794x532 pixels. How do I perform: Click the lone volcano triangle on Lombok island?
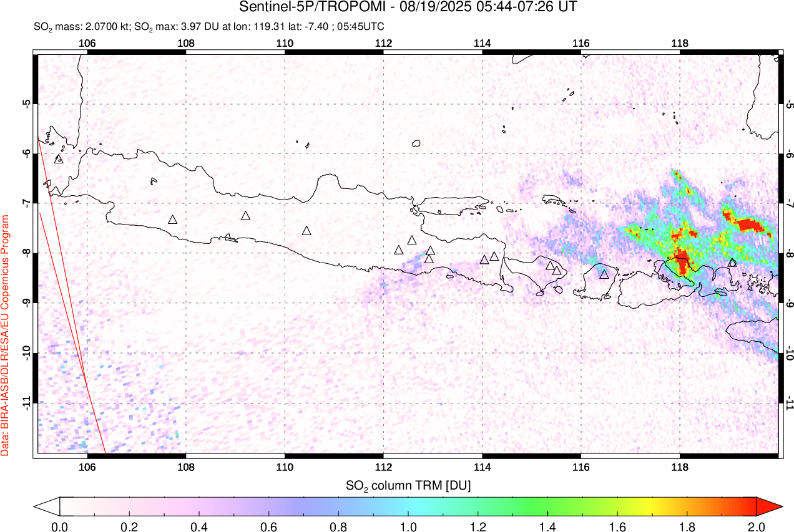click(604, 274)
